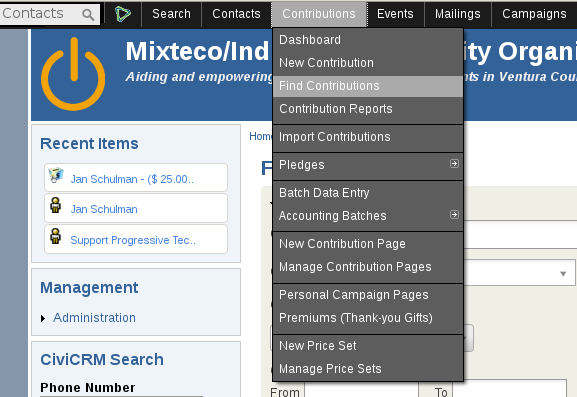Expand the Accounting Batches submenu arrow
The image size is (577, 397).
[x=454, y=215]
